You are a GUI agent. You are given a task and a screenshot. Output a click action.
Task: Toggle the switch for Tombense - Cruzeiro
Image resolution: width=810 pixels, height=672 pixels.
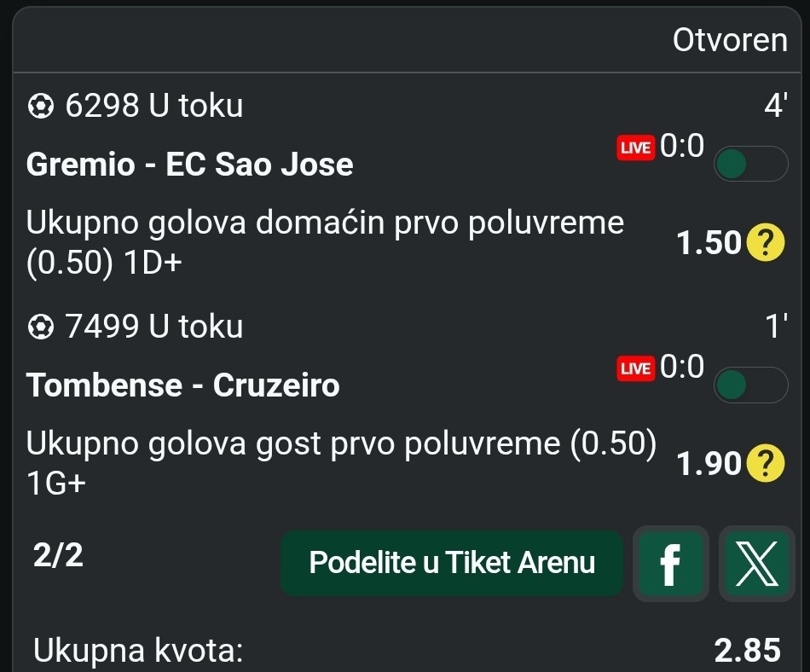(x=750, y=385)
